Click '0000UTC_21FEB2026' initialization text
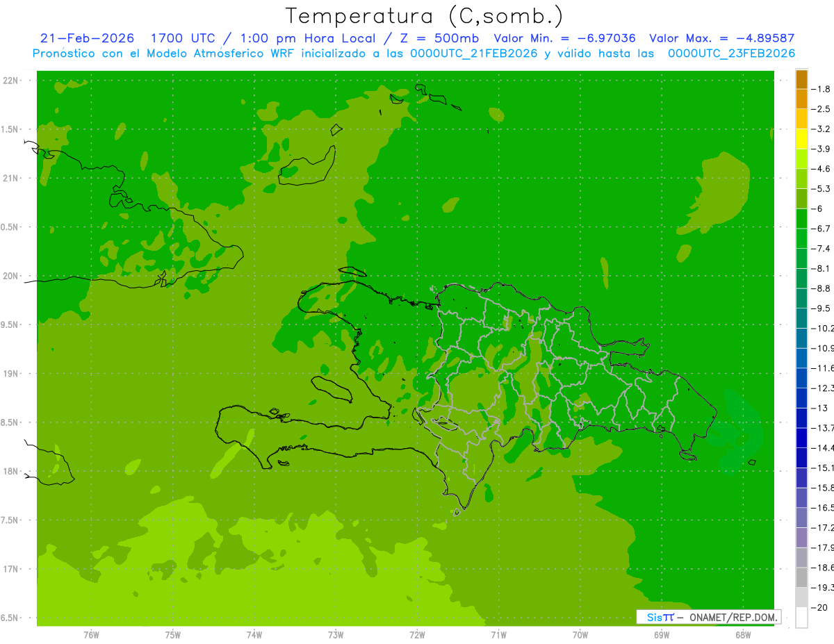 click(x=474, y=53)
